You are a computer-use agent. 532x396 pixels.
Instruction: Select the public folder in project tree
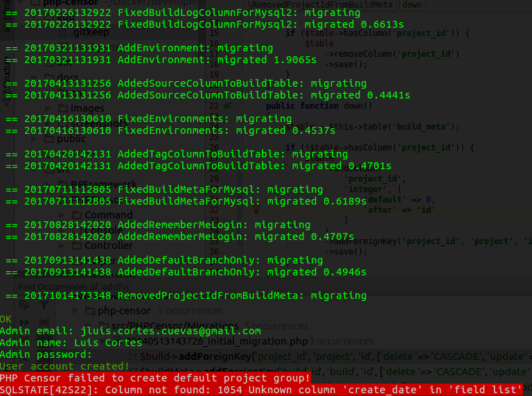[65, 139]
